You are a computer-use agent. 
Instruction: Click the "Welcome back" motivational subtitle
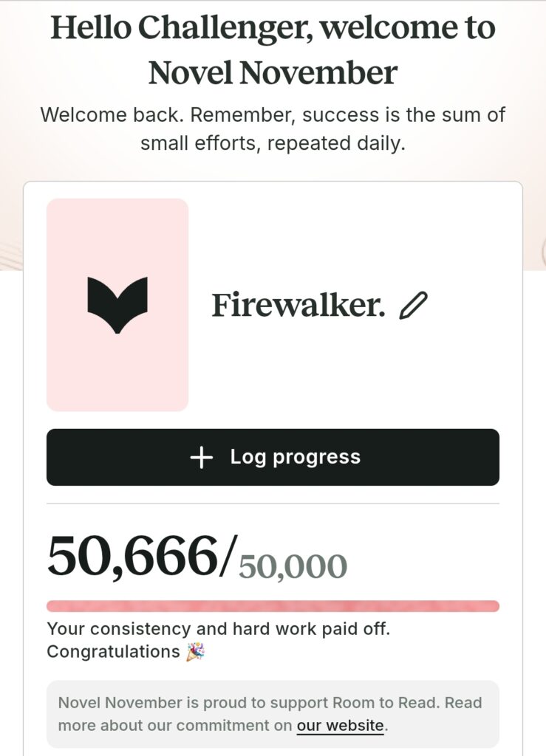(x=273, y=128)
